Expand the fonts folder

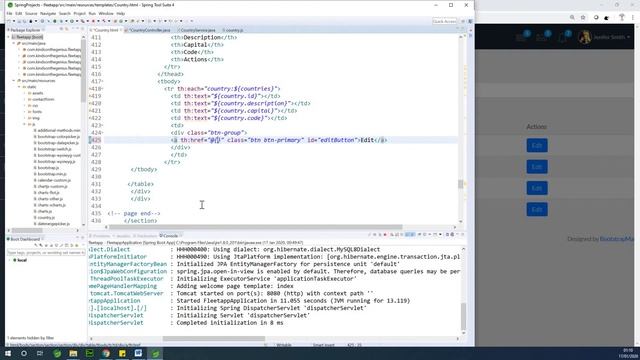(x=24, y=112)
